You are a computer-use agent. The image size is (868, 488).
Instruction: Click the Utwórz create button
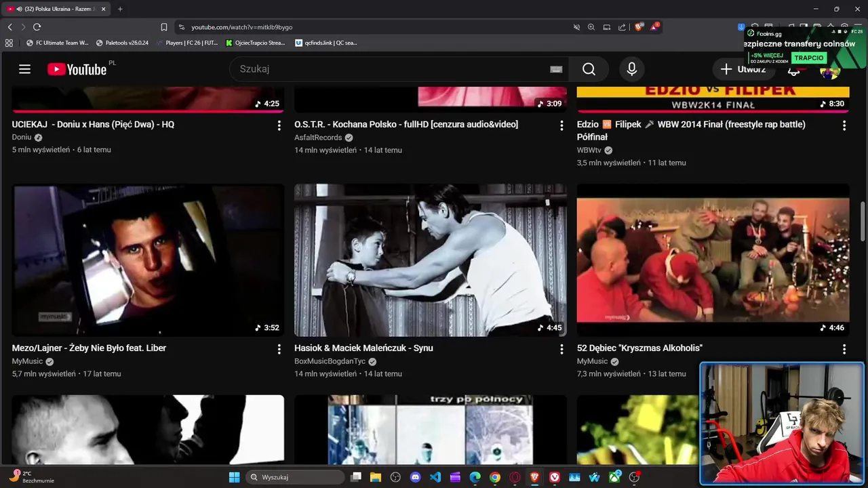743,69
